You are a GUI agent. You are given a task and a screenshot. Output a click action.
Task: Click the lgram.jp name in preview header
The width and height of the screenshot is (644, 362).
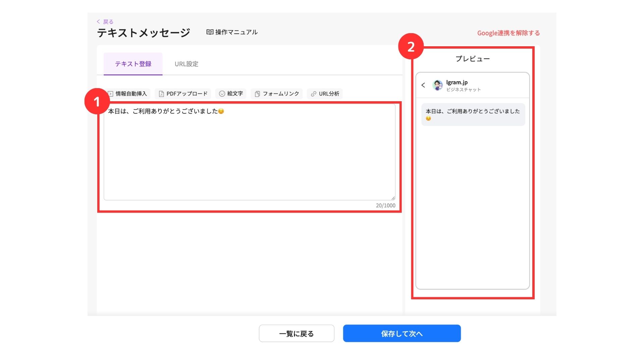[457, 82]
